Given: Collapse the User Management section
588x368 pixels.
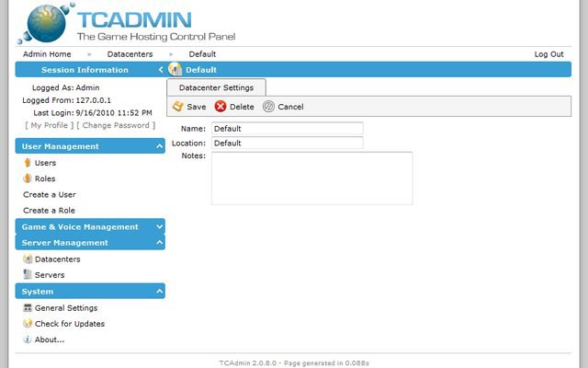Looking at the screenshot, I should pos(160,146).
